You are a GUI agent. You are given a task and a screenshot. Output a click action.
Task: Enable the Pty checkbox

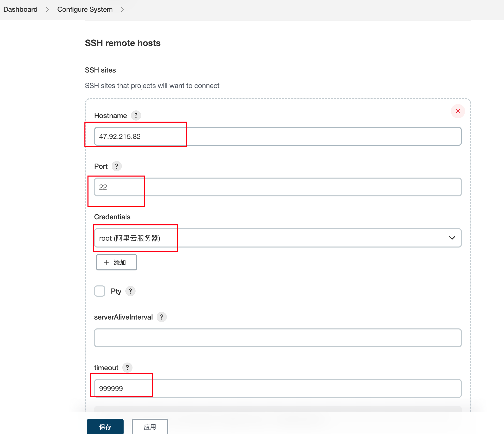pyautogui.click(x=100, y=291)
